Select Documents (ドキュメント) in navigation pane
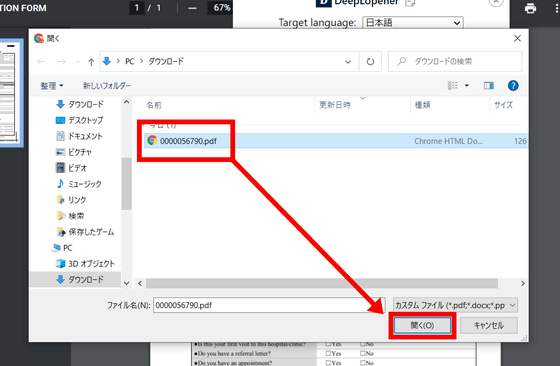The height and width of the screenshot is (366, 560). (79, 136)
